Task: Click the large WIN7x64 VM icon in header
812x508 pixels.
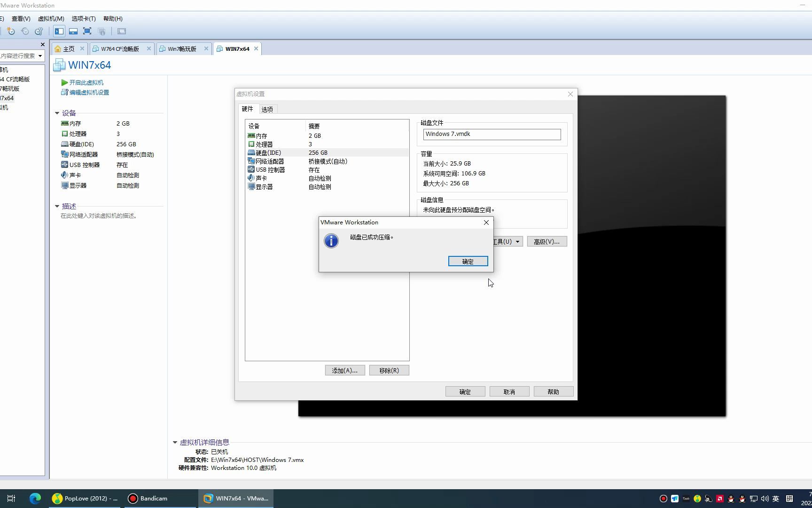Action: click(59, 65)
